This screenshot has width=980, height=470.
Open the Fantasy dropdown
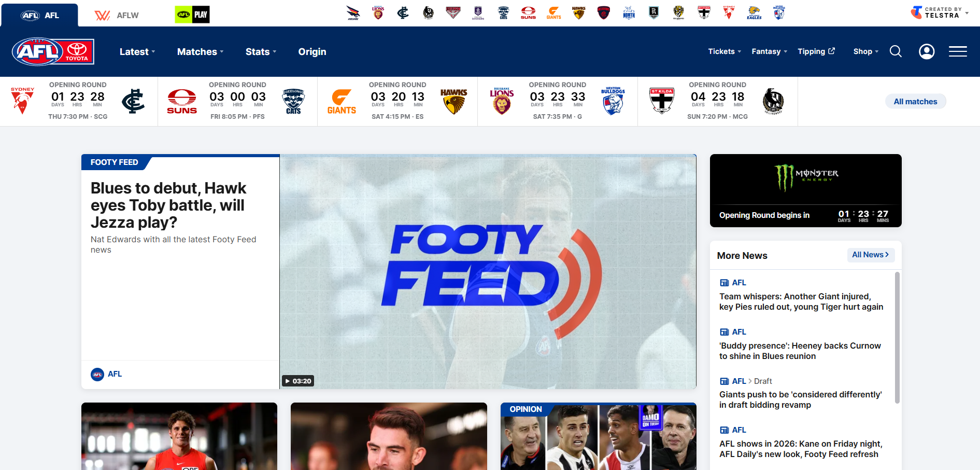[769, 51]
